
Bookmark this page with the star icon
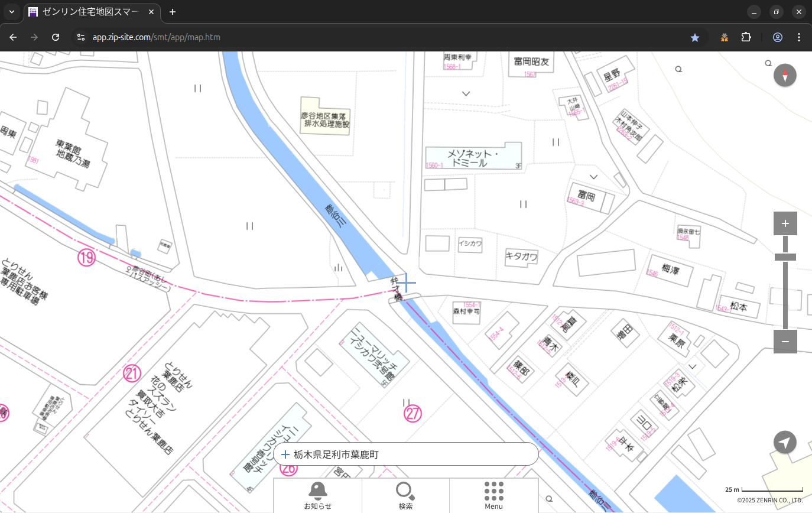pos(695,37)
